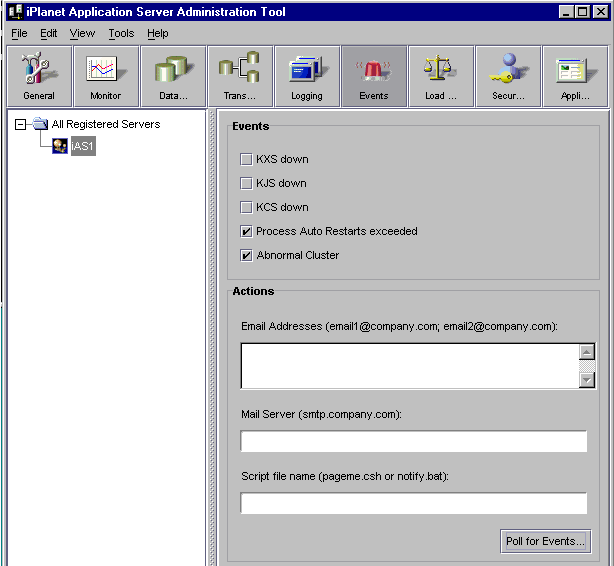This screenshot has width=614, height=566.
Task: Open the Load Balancing scales tool
Action: click(x=441, y=76)
